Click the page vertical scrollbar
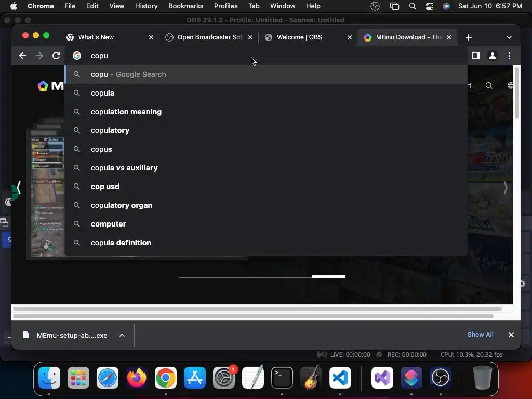The image size is (532, 399). coord(517,94)
